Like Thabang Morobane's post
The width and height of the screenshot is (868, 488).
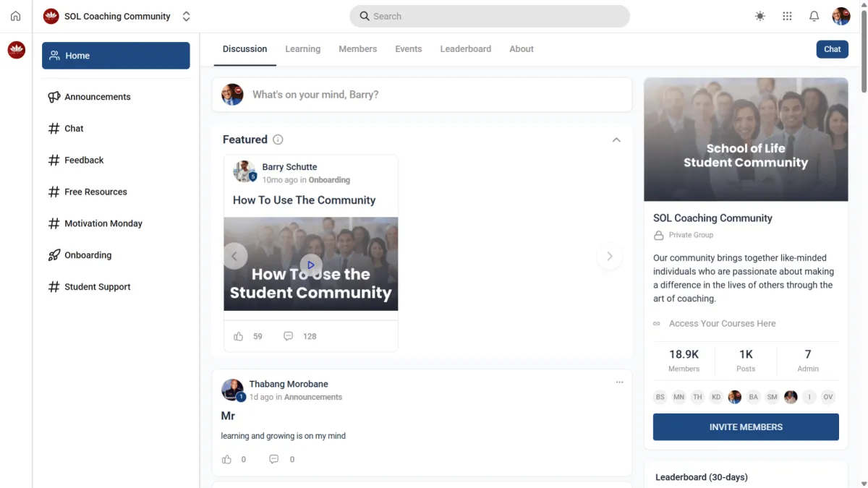[227, 459]
